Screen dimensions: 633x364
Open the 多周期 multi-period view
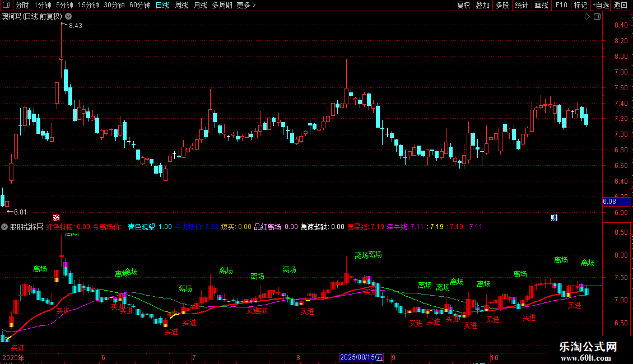(222, 5)
